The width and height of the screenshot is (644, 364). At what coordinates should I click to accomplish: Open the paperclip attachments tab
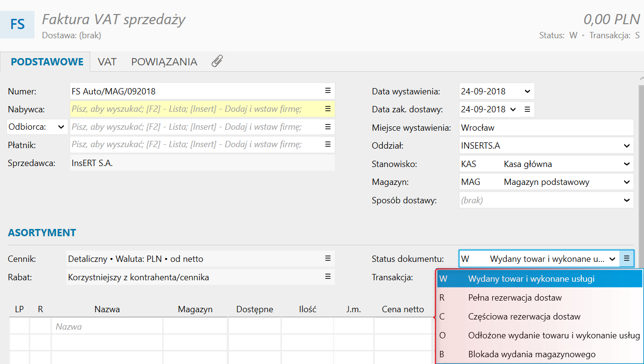[217, 61]
